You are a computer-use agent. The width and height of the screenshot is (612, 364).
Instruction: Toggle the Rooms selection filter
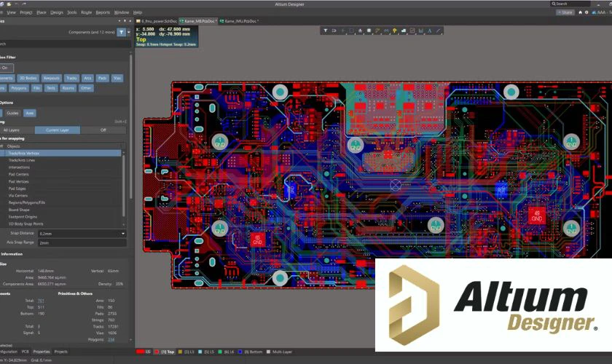coord(68,88)
